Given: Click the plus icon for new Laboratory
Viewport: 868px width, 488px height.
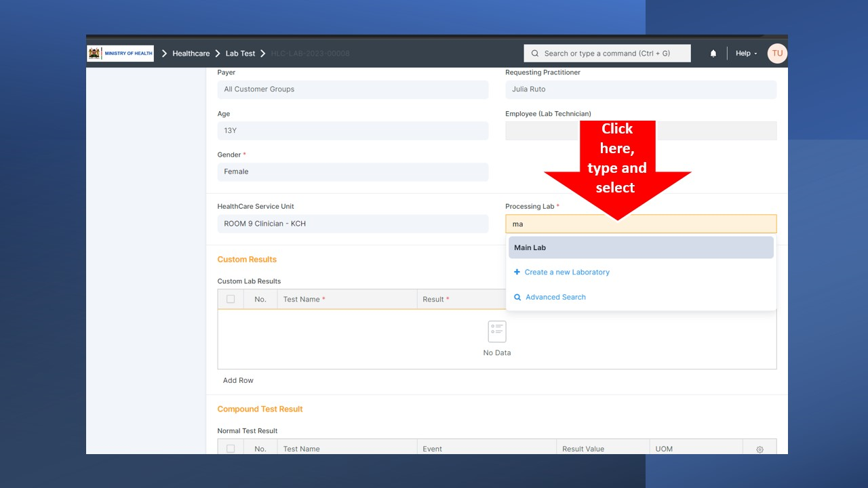Looking at the screenshot, I should pos(517,272).
